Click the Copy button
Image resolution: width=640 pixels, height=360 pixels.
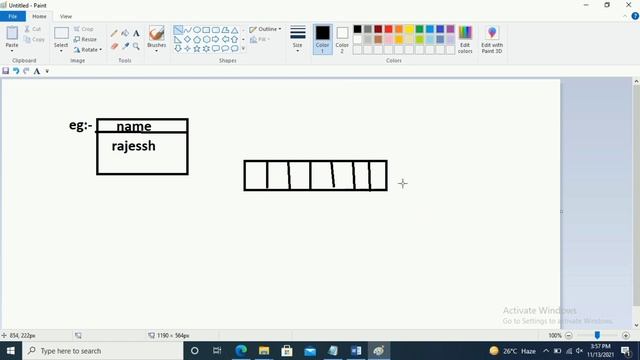34,39
